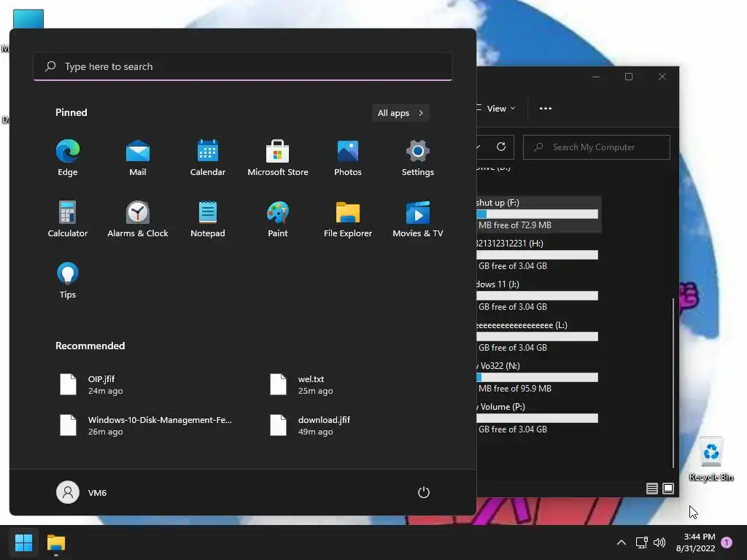Viewport: 747px width, 560px height.
Task: Click the File Explorer vertical scrollbar
Action: point(673,383)
